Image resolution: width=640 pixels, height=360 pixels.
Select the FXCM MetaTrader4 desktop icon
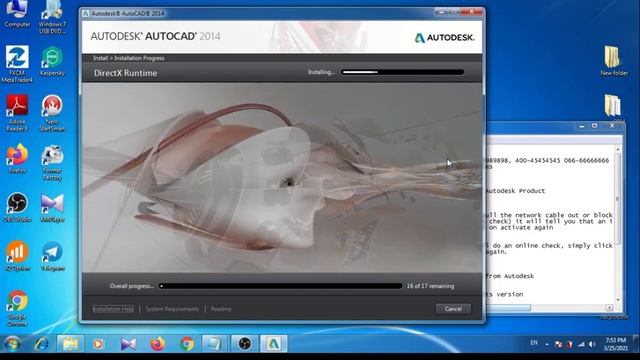coord(17,64)
